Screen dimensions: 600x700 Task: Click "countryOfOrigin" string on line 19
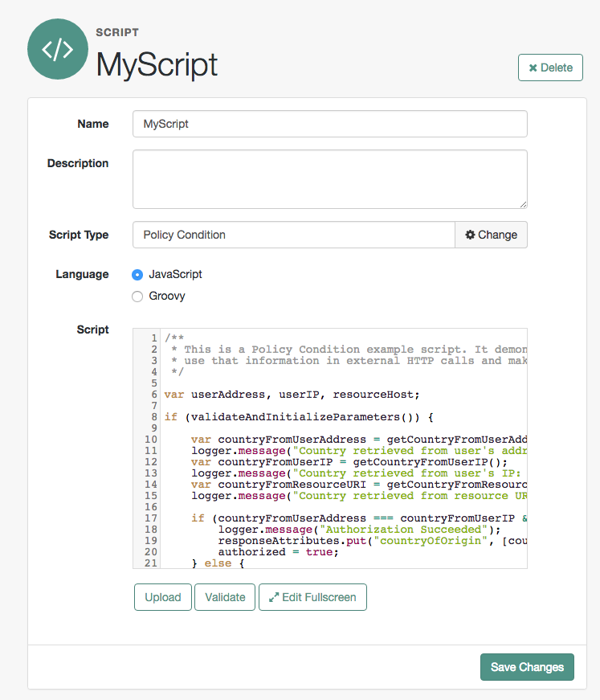pyautogui.click(x=431, y=541)
